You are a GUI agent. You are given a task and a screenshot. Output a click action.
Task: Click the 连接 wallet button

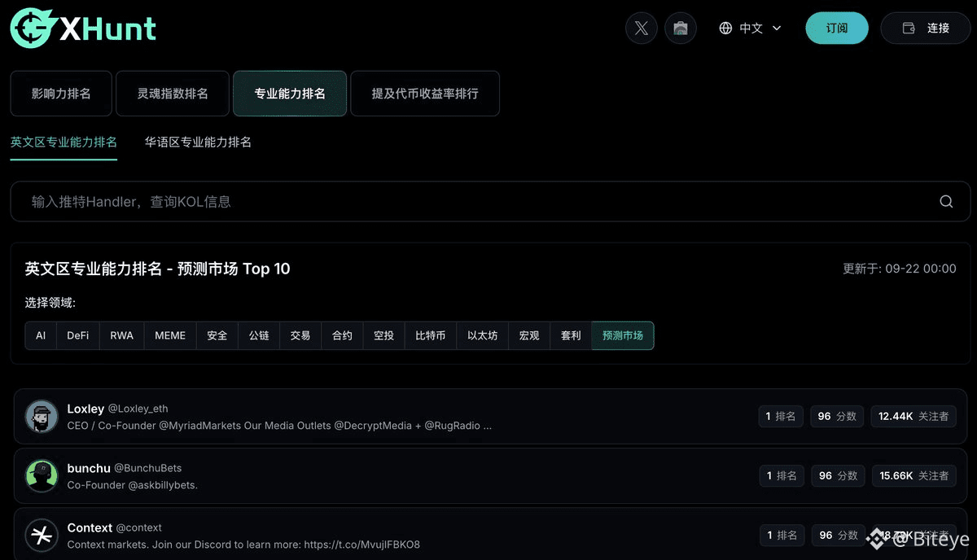(927, 28)
